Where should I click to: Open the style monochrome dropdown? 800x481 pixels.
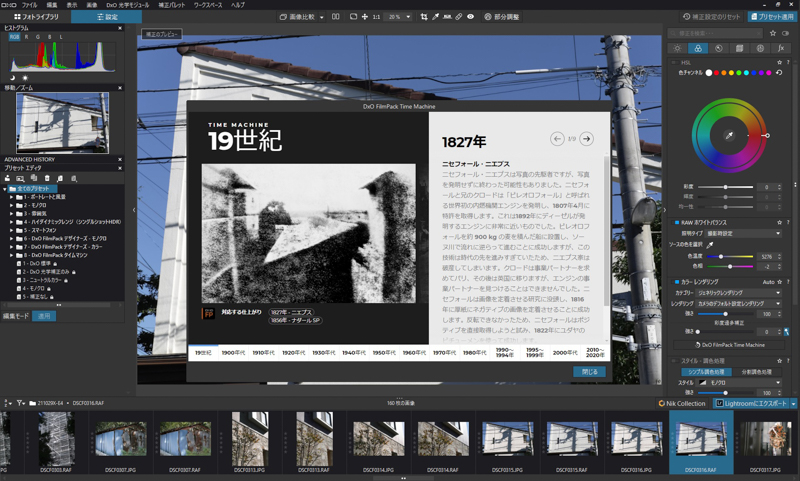point(739,383)
